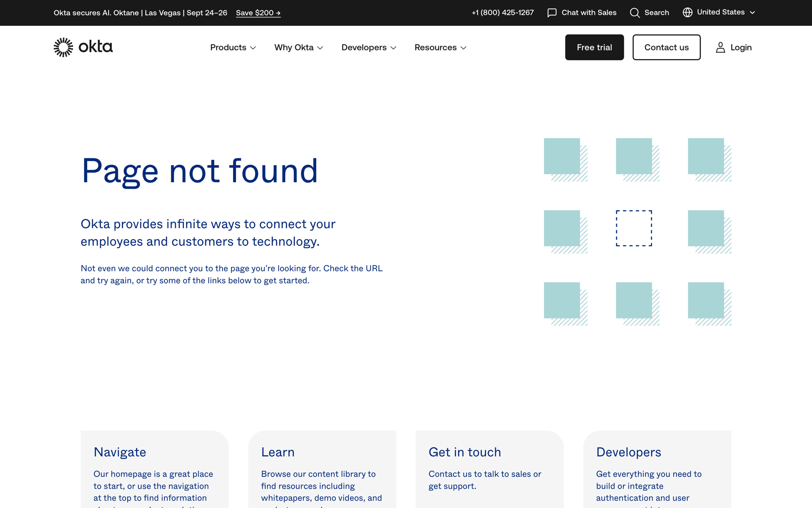Image resolution: width=812 pixels, height=508 pixels.
Task: Click the Okta sunburst logo
Action: (x=63, y=47)
